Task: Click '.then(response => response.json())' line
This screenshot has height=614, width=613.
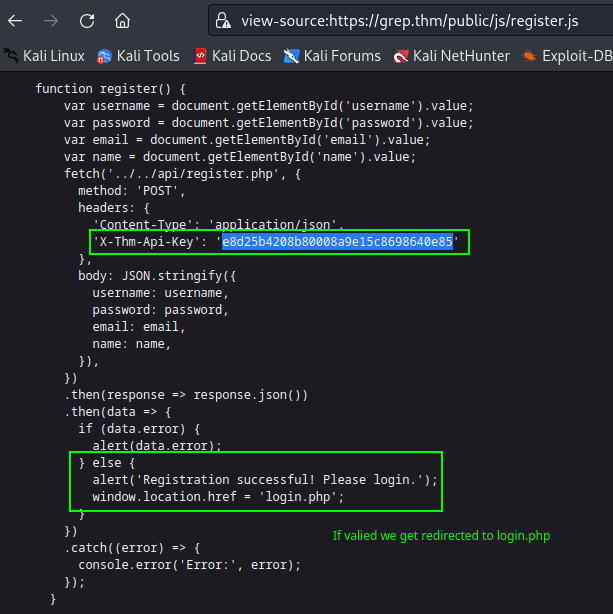Action: (x=186, y=395)
